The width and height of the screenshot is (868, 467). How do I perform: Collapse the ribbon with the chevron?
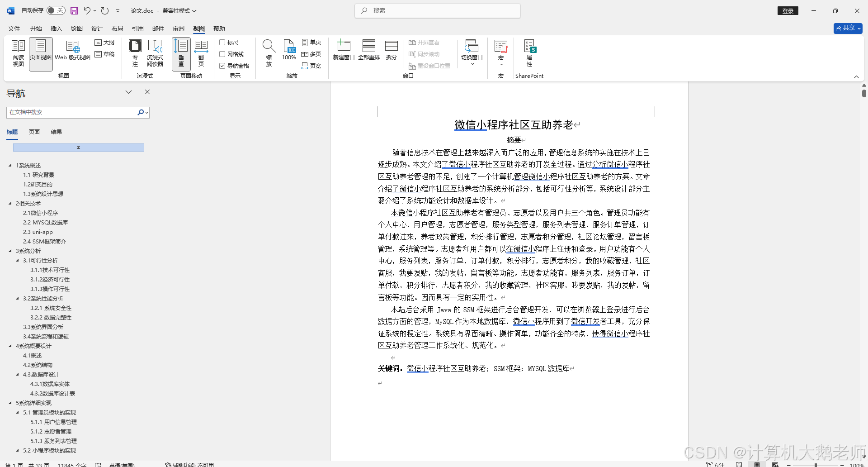tap(856, 76)
